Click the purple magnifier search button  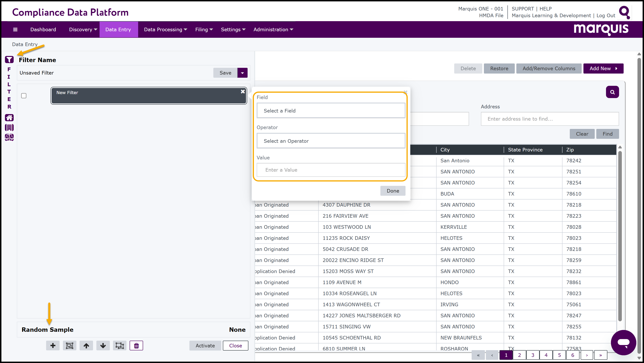612,92
